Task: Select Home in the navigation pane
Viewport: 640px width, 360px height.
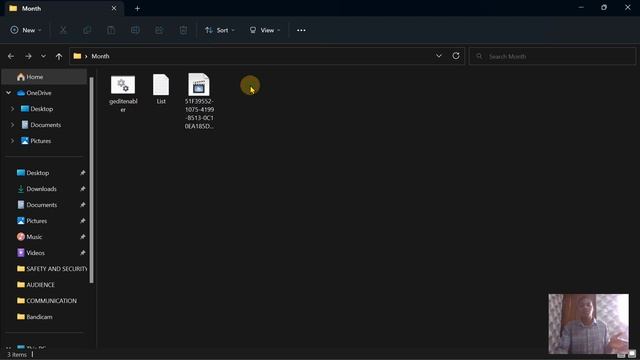Action: [44, 77]
